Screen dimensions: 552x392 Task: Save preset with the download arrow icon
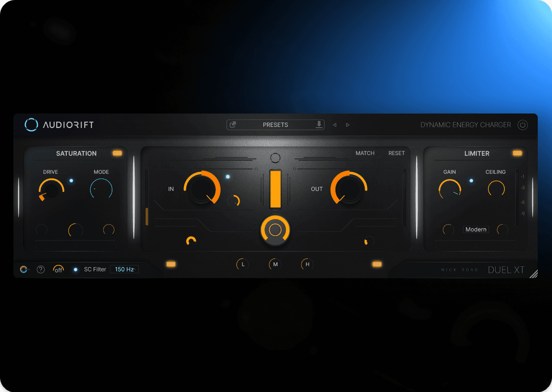[x=319, y=125]
